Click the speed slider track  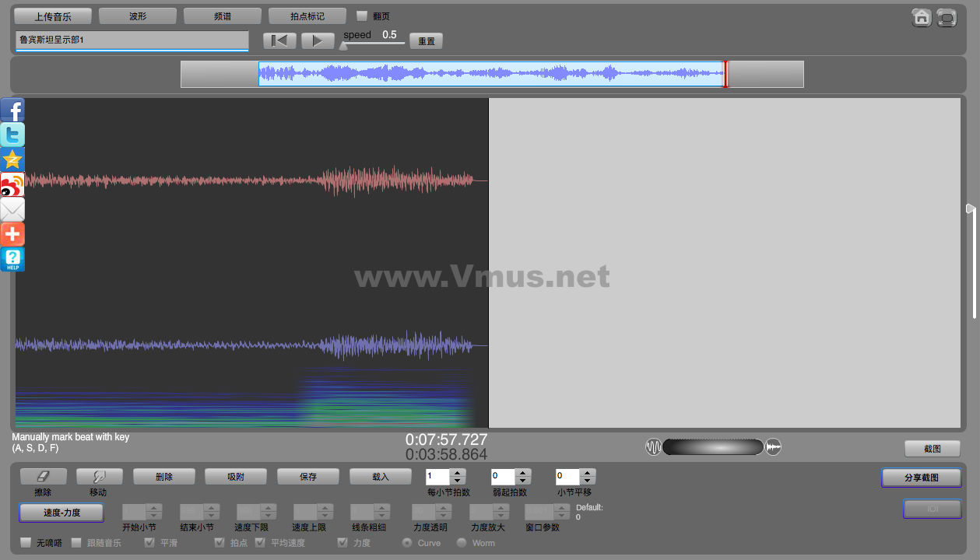coord(374,44)
